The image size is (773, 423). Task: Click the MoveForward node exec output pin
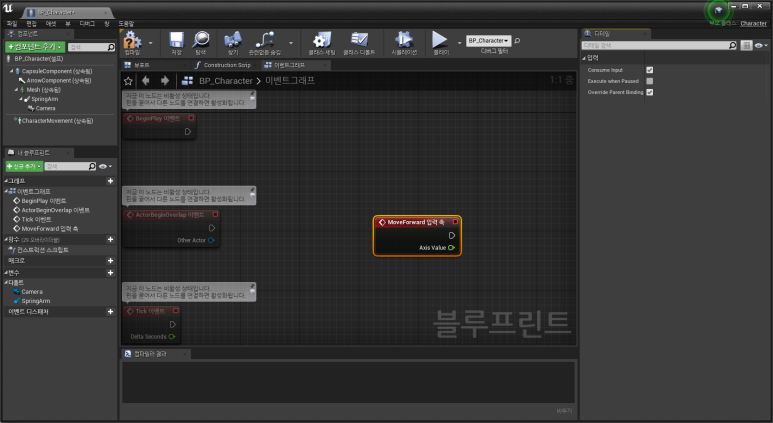coord(452,236)
